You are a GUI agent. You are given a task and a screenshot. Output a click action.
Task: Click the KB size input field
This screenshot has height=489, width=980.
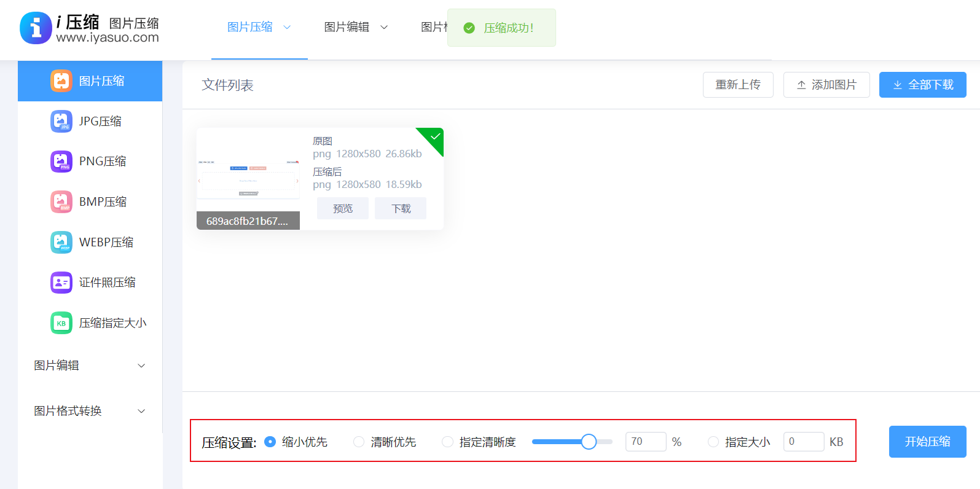(803, 442)
